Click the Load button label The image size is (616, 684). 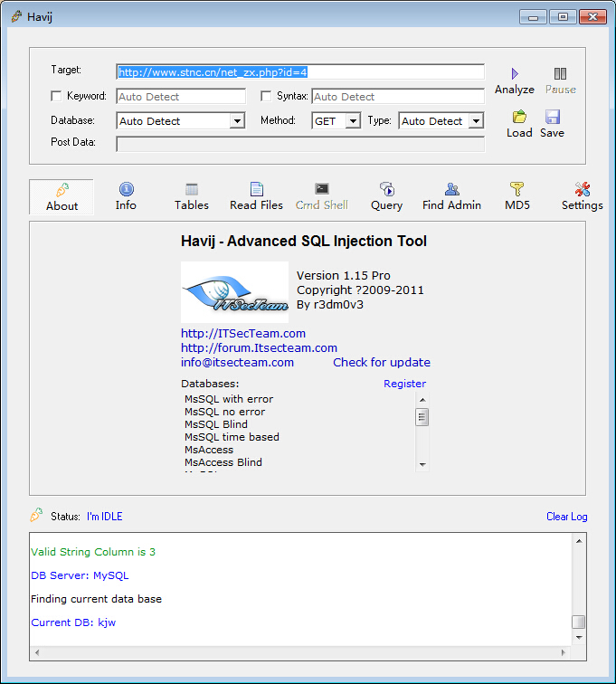[x=519, y=133]
